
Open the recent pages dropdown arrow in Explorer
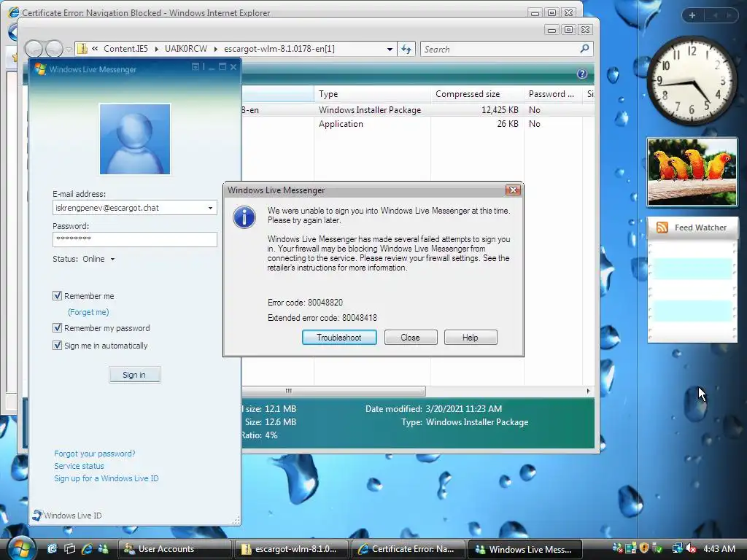(69, 49)
